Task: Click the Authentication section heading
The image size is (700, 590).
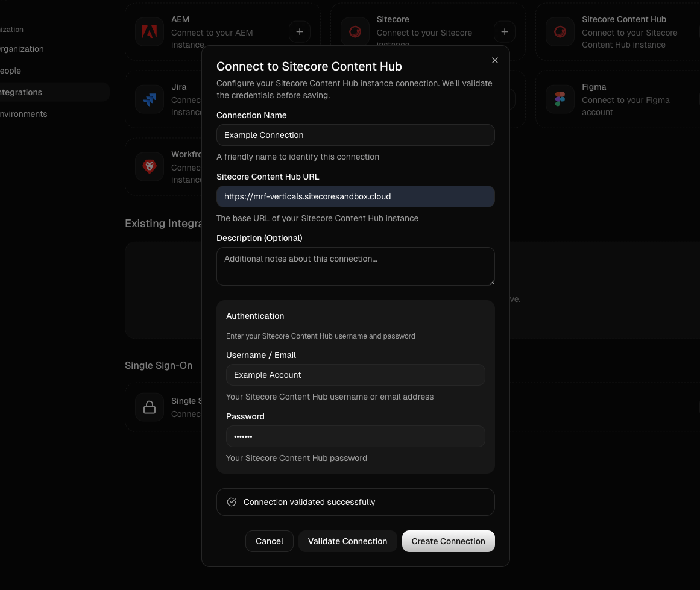Action: point(255,316)
